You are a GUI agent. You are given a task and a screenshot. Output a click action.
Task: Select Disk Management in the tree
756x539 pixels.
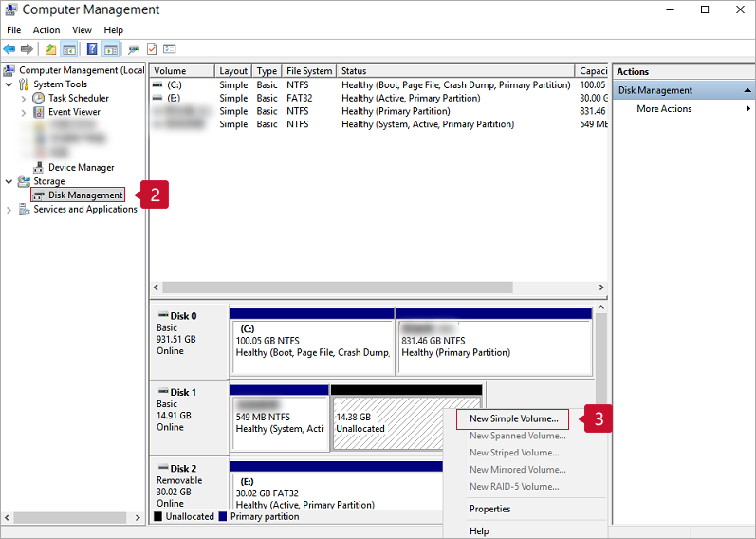click(x=85, y=195)
